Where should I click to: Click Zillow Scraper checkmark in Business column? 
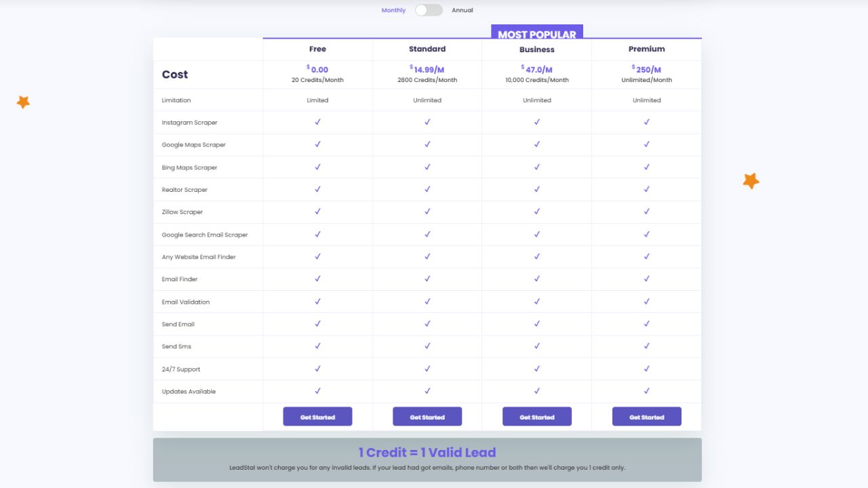[x=537, y=211]
